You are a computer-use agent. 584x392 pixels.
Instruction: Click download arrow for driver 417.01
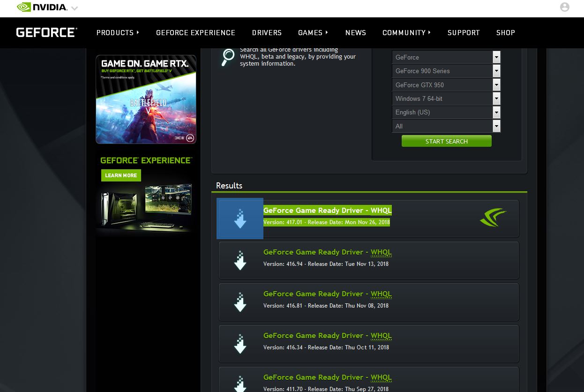[240, 219]
